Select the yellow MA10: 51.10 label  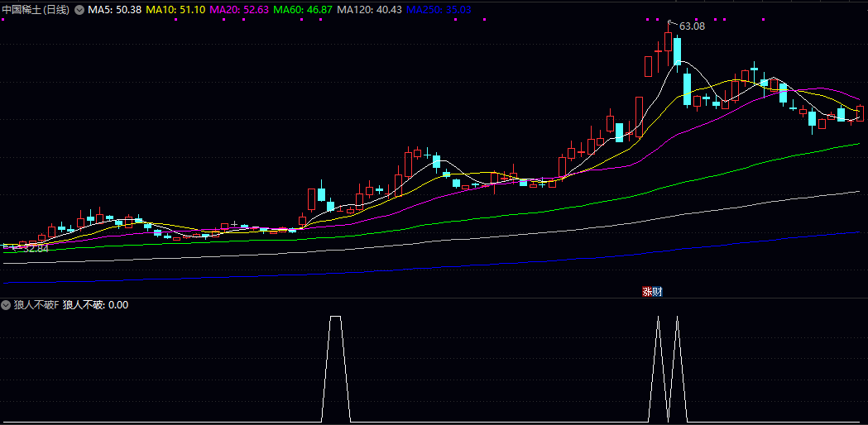[x=176, y=10]
